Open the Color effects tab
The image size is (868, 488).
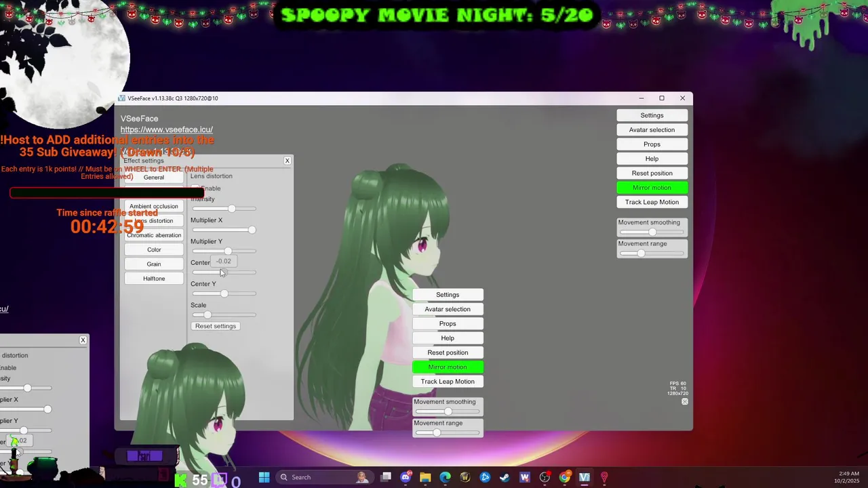coord(154,249)
